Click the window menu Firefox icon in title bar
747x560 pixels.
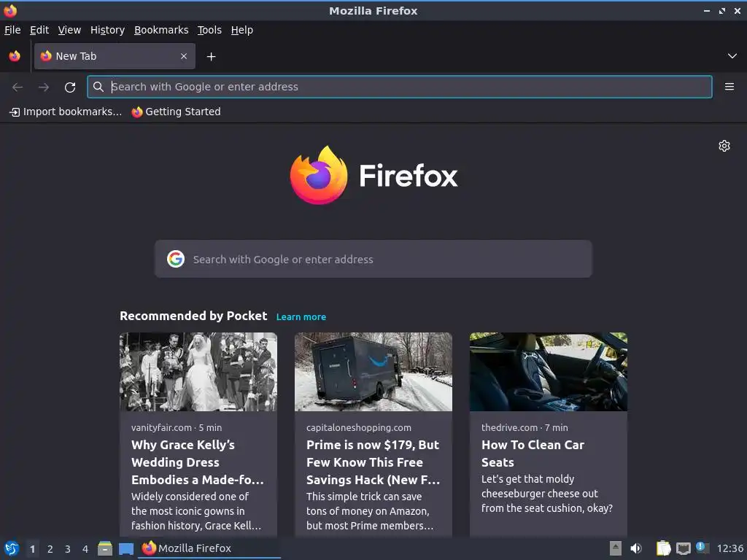coord(10,10)
